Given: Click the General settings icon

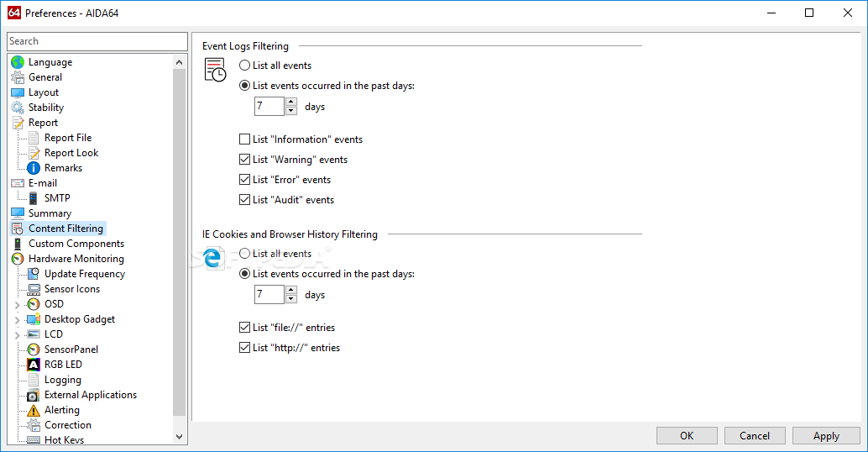Looking at the screenshot, I should point(18,77).
